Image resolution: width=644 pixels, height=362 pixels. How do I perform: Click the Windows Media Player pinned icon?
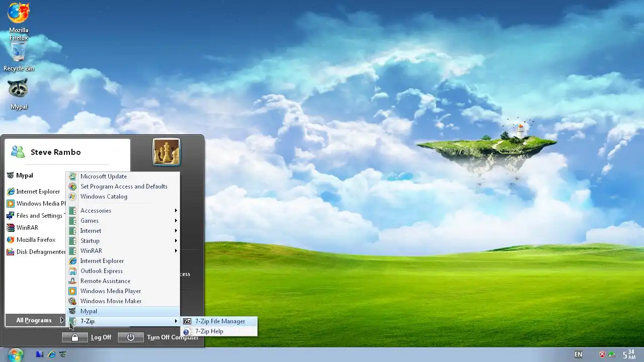[x=11, y=204]
